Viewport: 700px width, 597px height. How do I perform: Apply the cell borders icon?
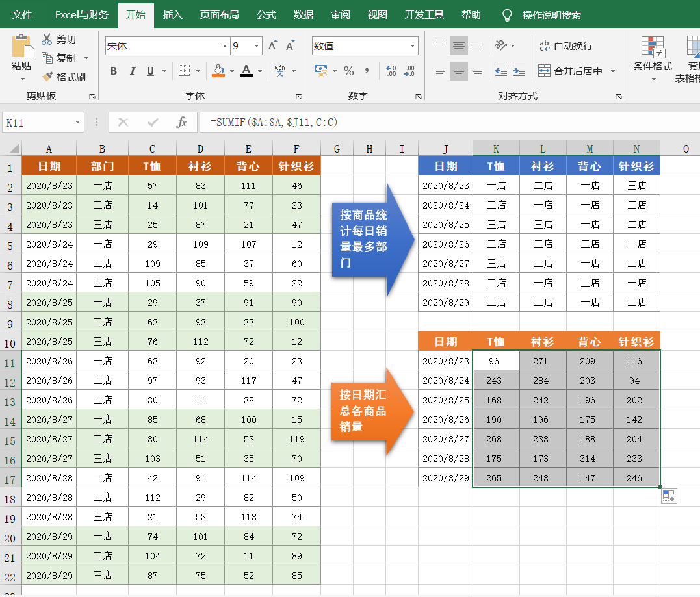(x=184, y=71)
